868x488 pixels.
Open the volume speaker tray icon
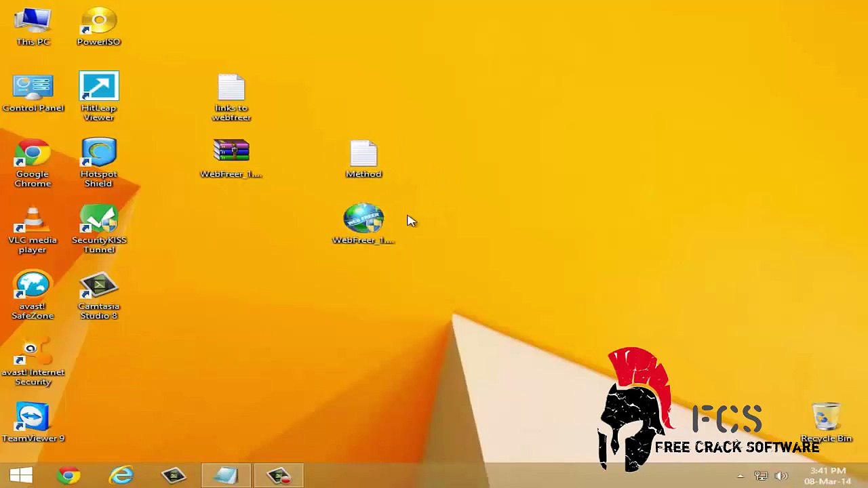(x=781, y=476)
